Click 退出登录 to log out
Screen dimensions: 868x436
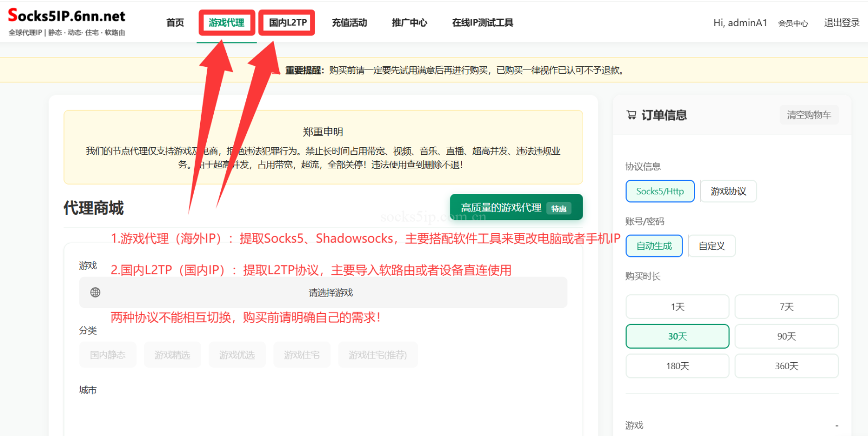pos(842,23)
